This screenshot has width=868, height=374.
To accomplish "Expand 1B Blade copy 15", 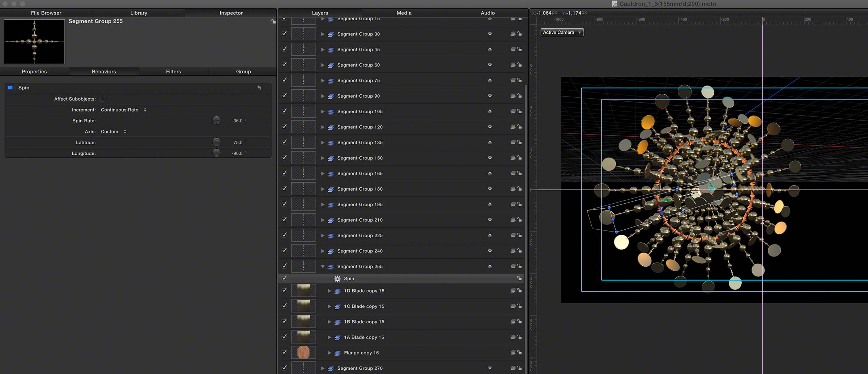I will (329, 322).
